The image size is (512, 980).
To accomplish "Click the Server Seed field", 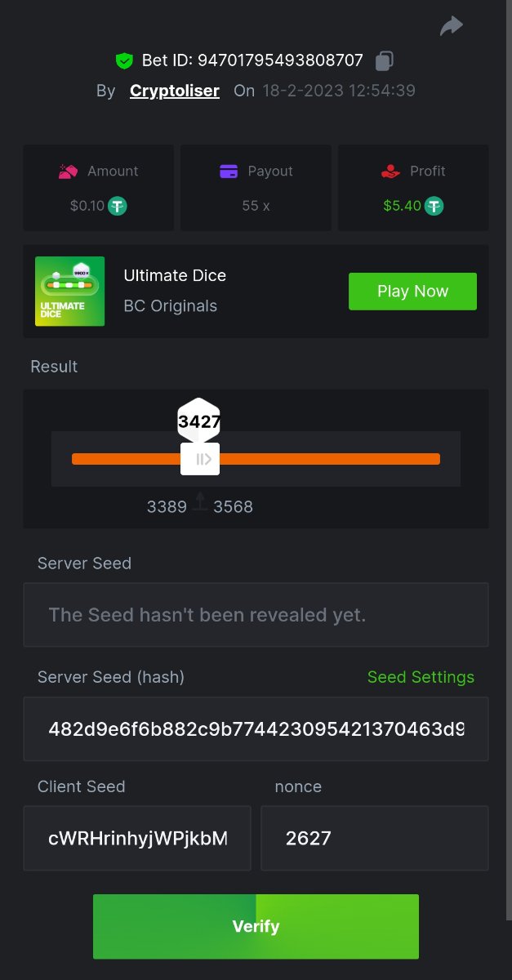I will (x=256, y=615).
